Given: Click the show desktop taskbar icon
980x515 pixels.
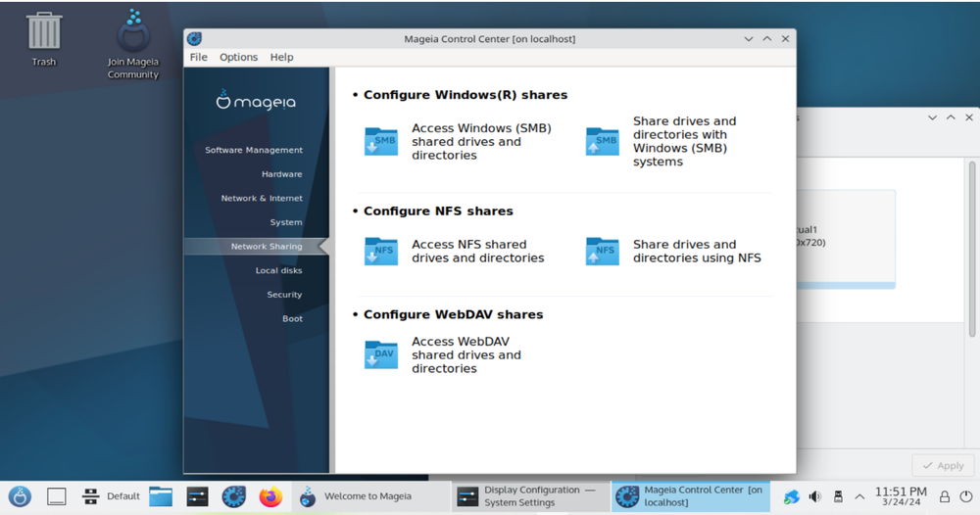Looking at the screenshot, I should click(57, 497).
